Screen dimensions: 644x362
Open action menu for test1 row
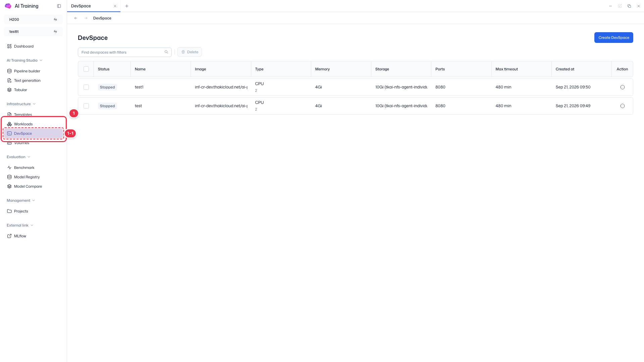[x=623, y=87]
